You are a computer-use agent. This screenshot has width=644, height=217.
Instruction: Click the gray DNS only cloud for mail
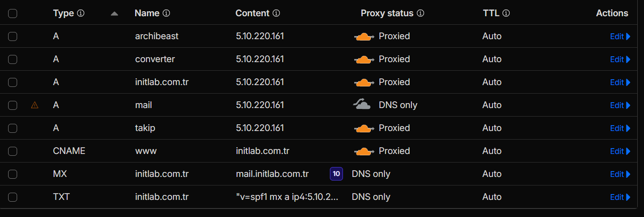362,105
